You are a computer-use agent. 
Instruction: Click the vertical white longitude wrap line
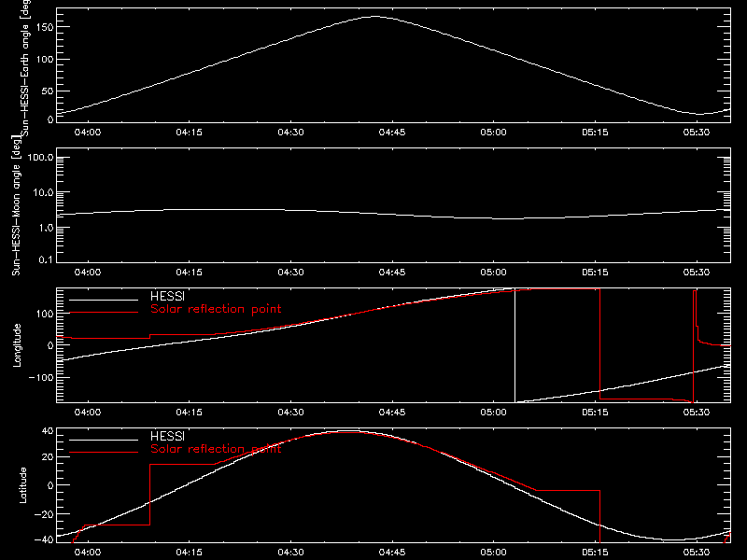(515, 345)
